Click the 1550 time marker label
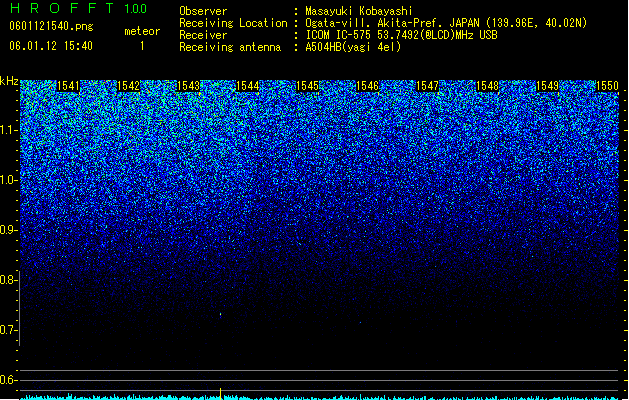 coord(607,86)
